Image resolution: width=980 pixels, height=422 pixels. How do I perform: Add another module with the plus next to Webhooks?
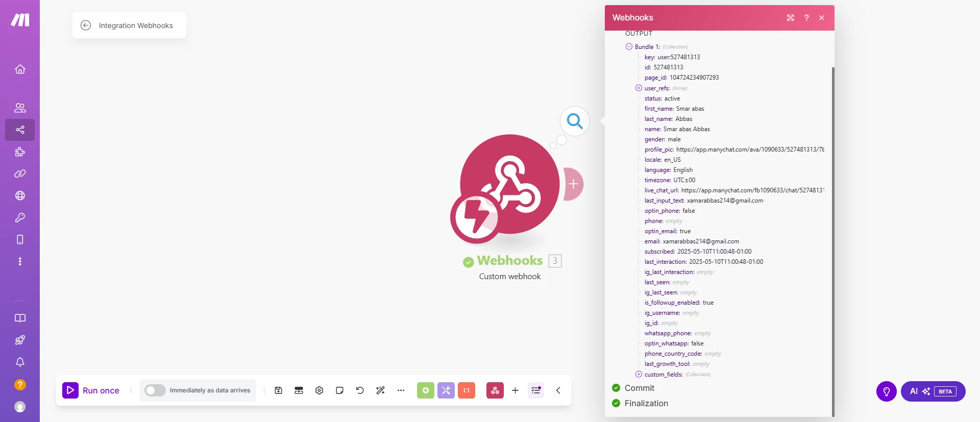click(573, 184)
